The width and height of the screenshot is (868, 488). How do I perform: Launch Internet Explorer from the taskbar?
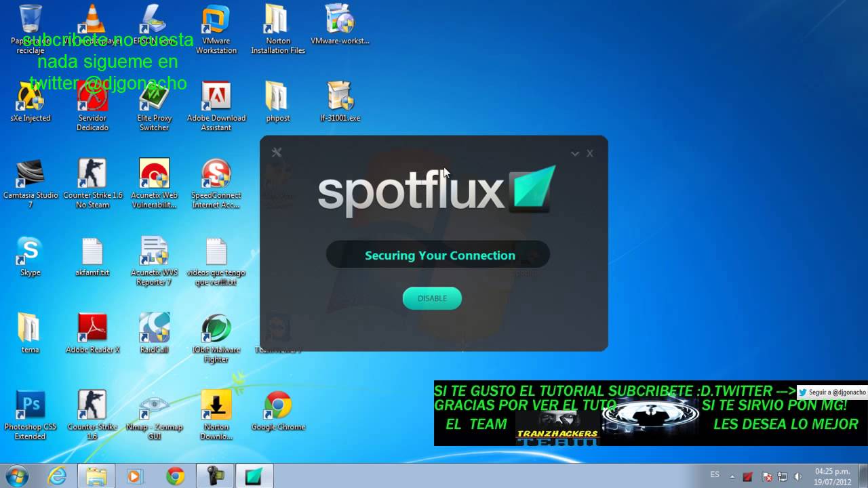pos(58,476)
